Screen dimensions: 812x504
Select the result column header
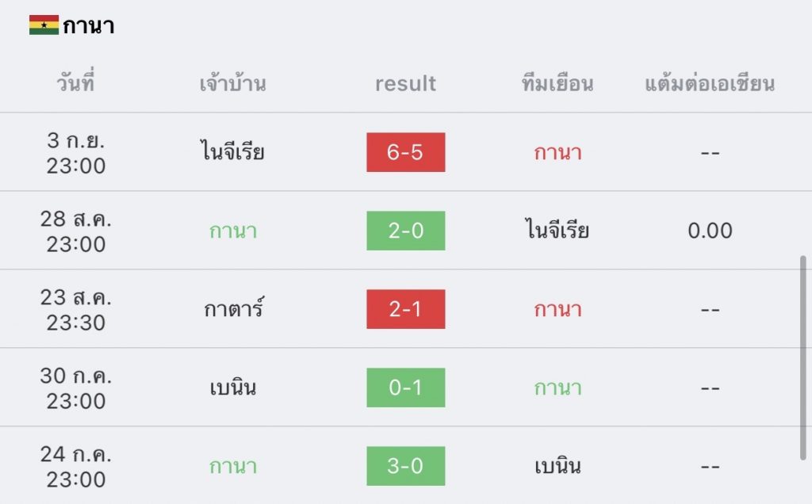pos(405,83)
